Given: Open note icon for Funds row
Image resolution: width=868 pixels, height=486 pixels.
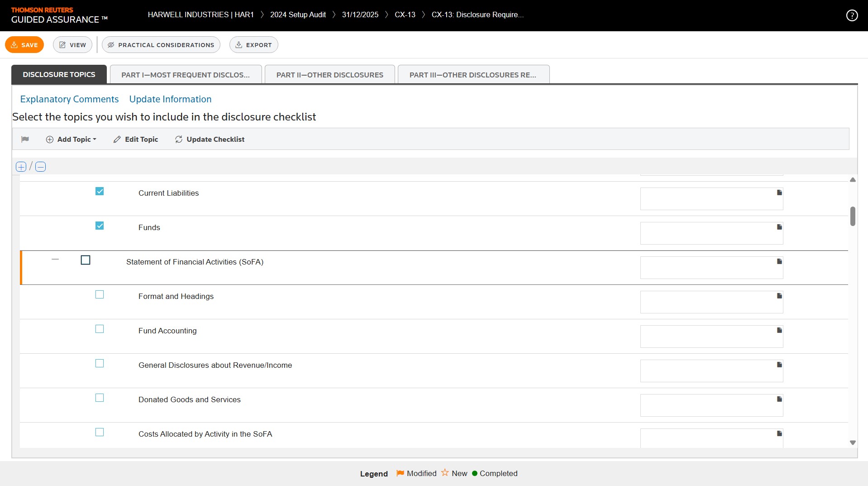Looking at the screenshot, I should pyautogui.click(x=779, y=227).
